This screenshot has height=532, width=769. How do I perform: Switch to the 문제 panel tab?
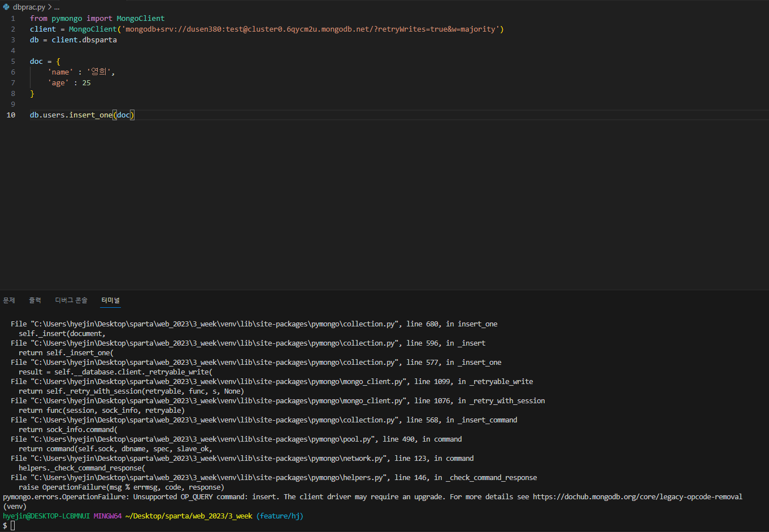[x=9, y=300]
